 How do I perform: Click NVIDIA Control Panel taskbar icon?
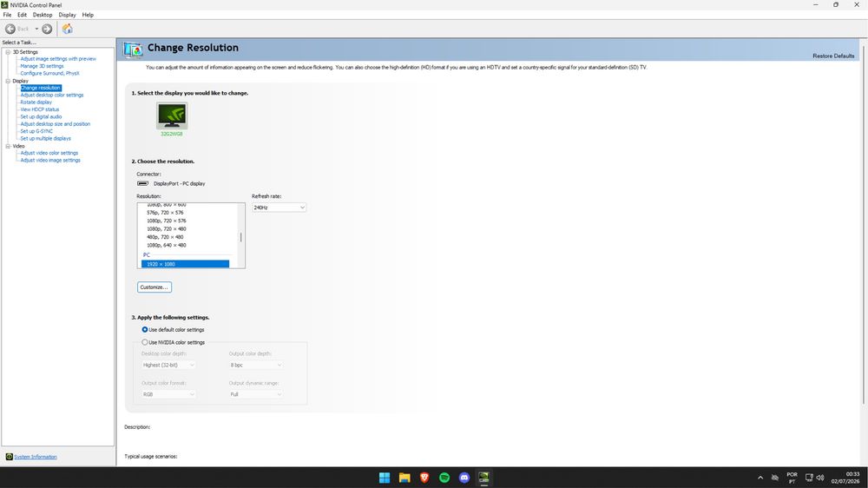point(483,478)
